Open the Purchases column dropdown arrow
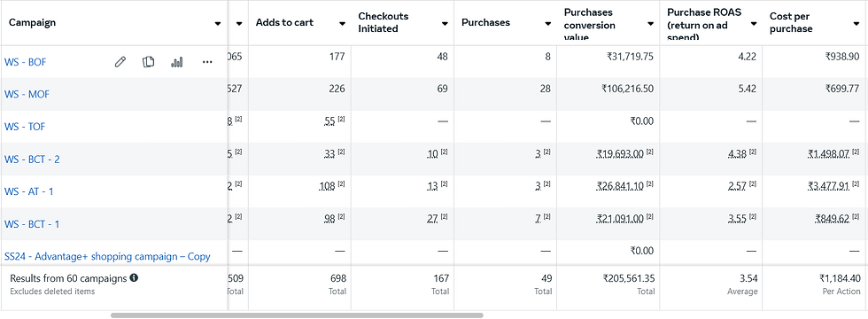 [548, 23]
